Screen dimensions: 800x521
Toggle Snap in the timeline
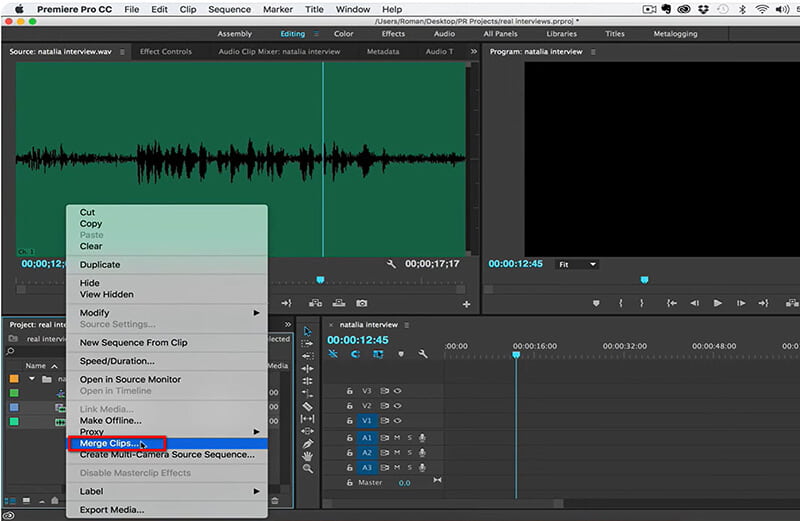click(x=355, y=354)
